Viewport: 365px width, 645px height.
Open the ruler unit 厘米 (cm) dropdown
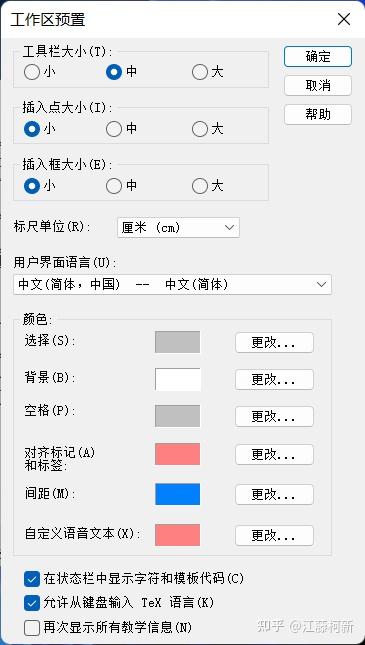click(178, 227)
